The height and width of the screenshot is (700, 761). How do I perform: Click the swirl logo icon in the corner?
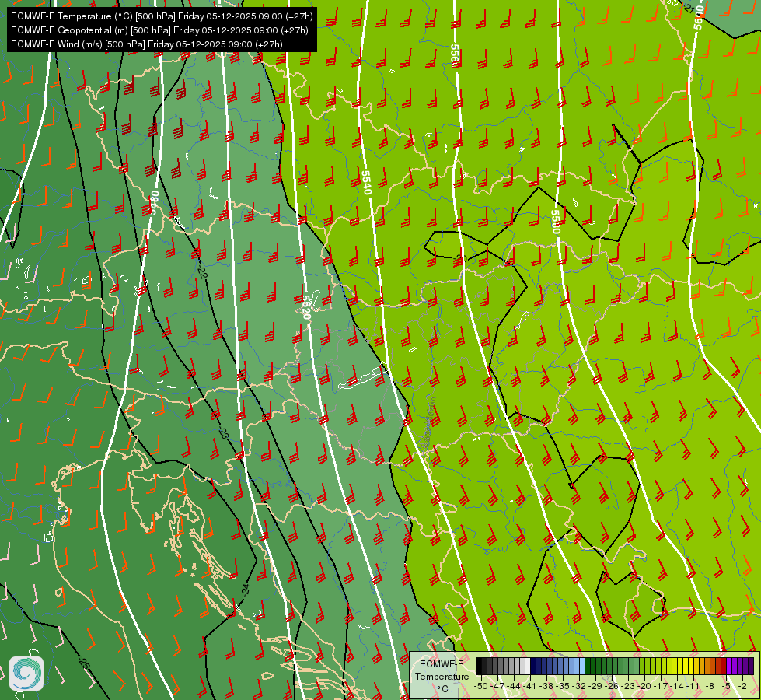[x=26, y=674]
